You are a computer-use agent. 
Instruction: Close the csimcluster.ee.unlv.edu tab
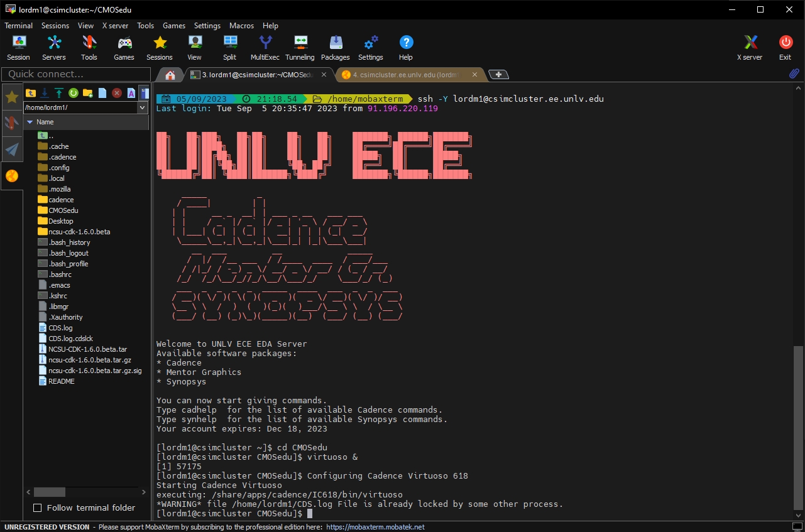(x=475, y=75)
